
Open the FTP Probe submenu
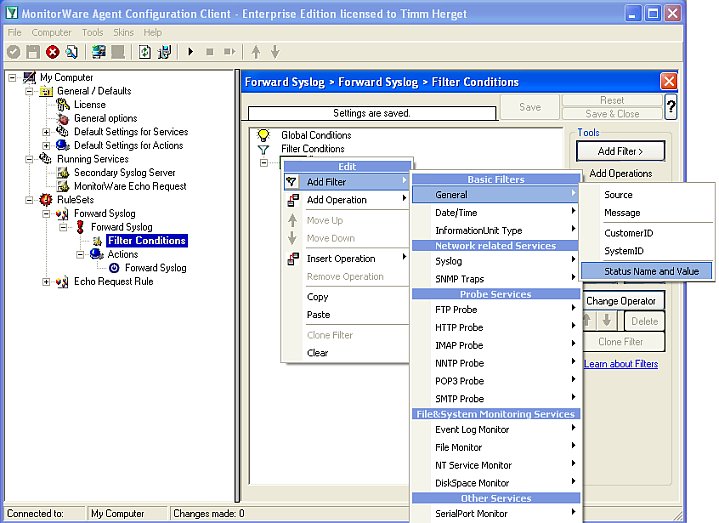click(496, 310)
